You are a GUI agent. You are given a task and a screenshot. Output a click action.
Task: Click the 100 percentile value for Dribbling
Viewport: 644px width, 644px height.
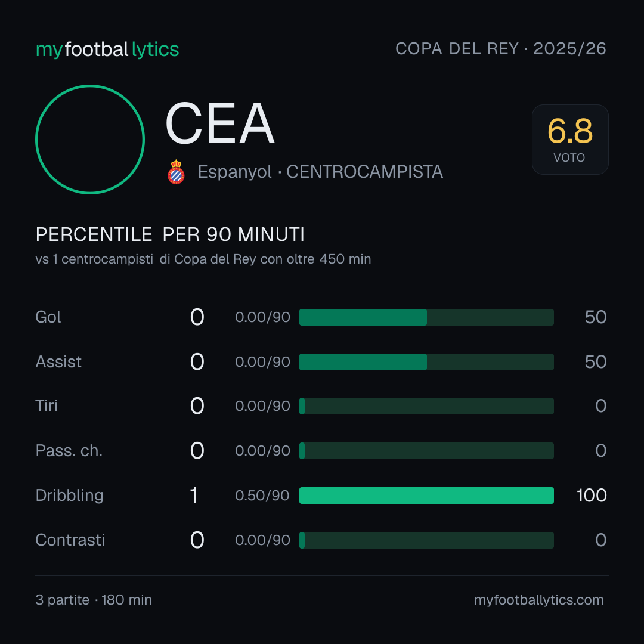592,496
